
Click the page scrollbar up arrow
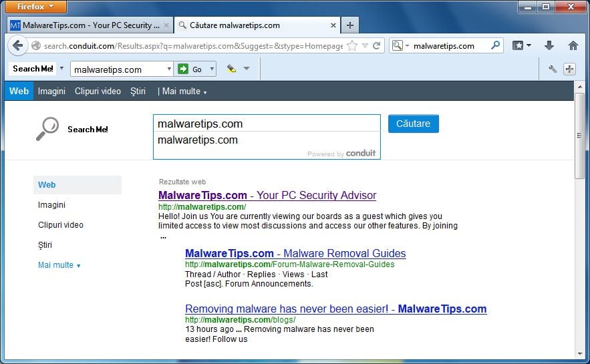[x=579, y=86]
